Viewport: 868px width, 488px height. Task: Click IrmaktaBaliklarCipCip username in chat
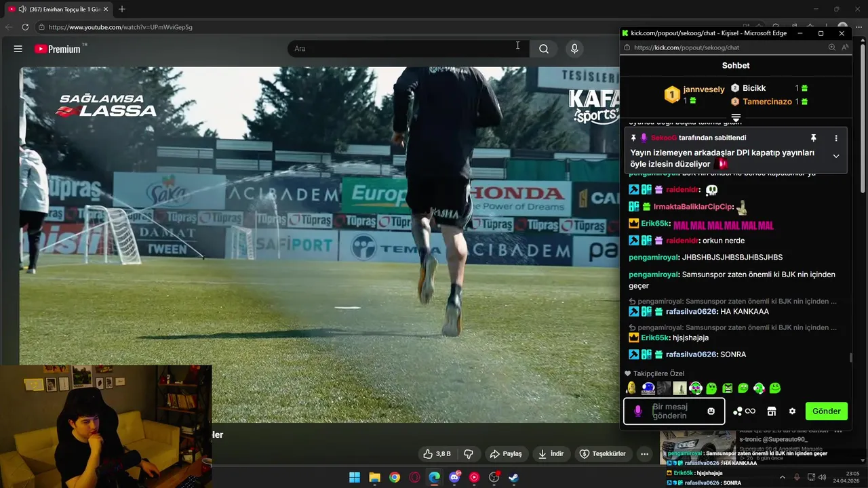(692, 207)
